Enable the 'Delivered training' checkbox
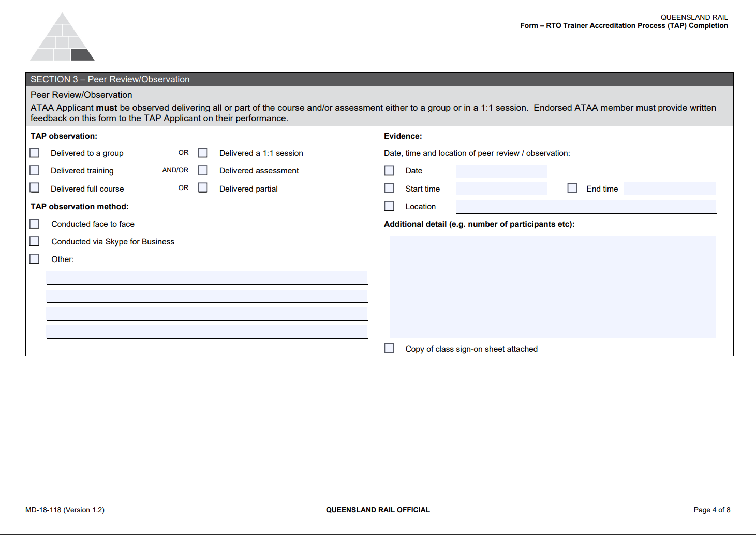This screenshot has height=535, width=756. [x=35, y=170]
